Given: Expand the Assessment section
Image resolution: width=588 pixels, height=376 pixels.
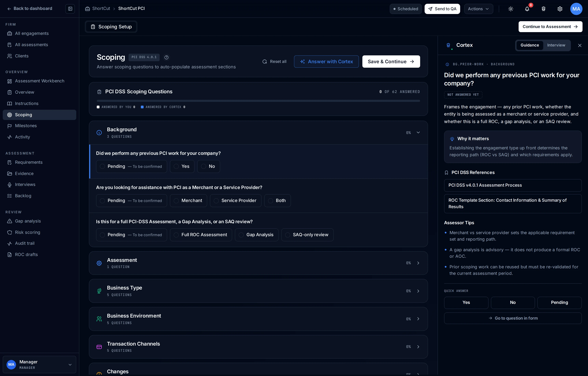Looking at the screenshot, I should point(258,263).
